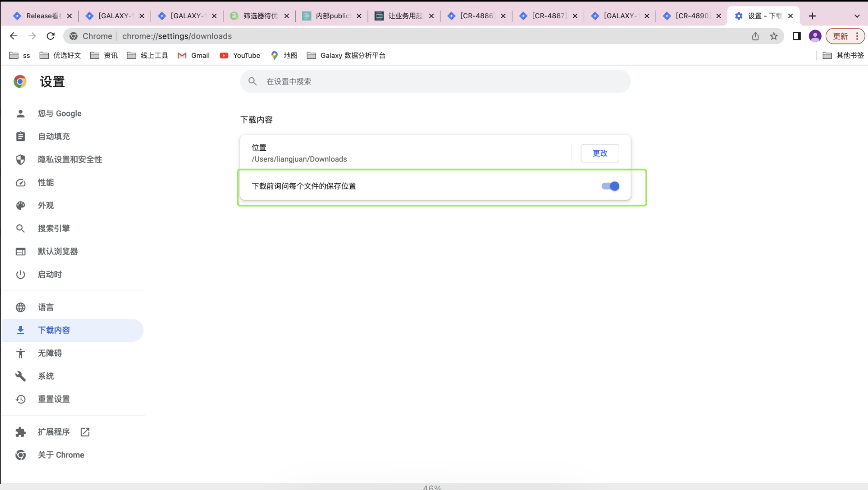Switch to the 设置 - 下载 tab
Viewport: 868px width, 490px height.
tap(763, 16)
